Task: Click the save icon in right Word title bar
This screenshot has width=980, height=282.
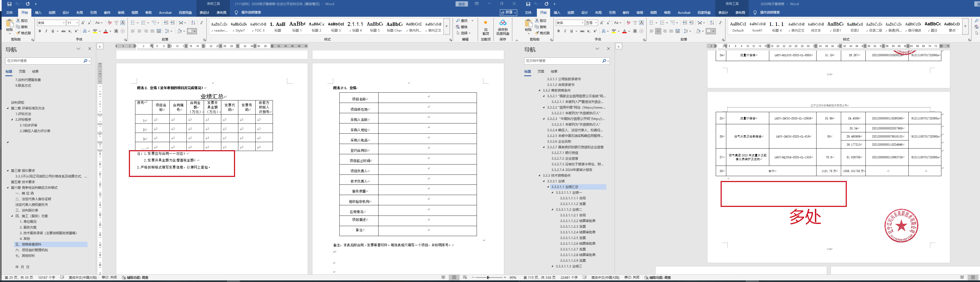Action: 528,4
